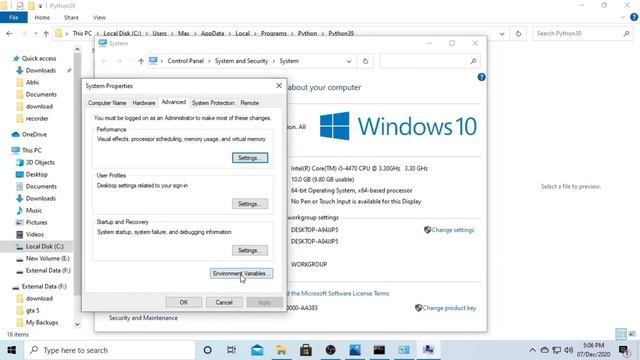Open Abhi folder in navigation pane

click(32, 82)
